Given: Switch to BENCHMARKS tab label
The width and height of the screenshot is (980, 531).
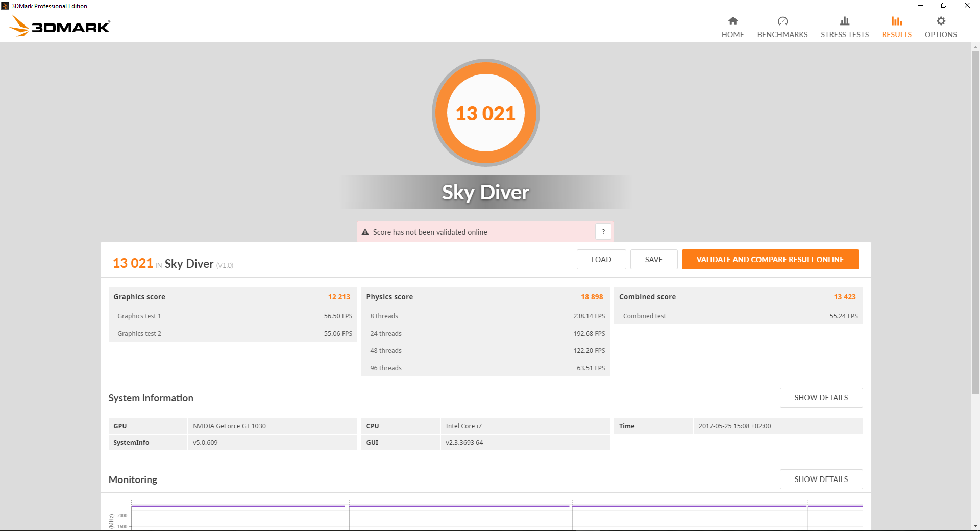Looking at the screenshot, I should (782, 35).
